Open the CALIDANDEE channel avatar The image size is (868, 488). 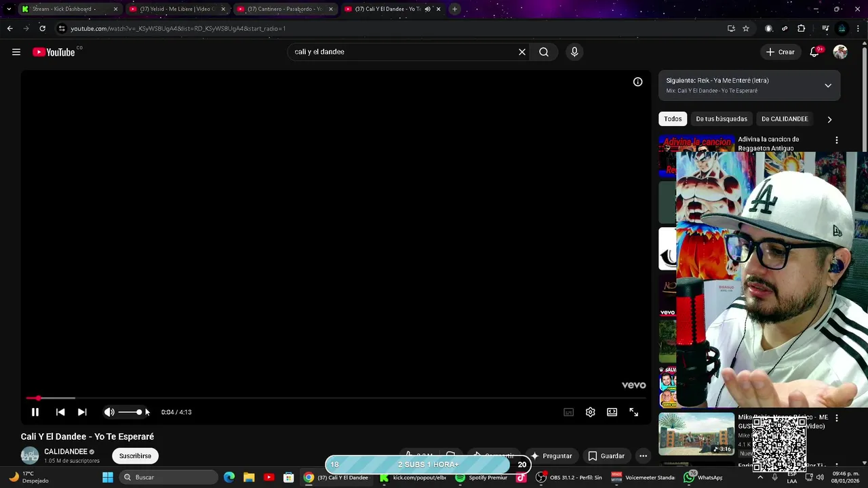29,456
